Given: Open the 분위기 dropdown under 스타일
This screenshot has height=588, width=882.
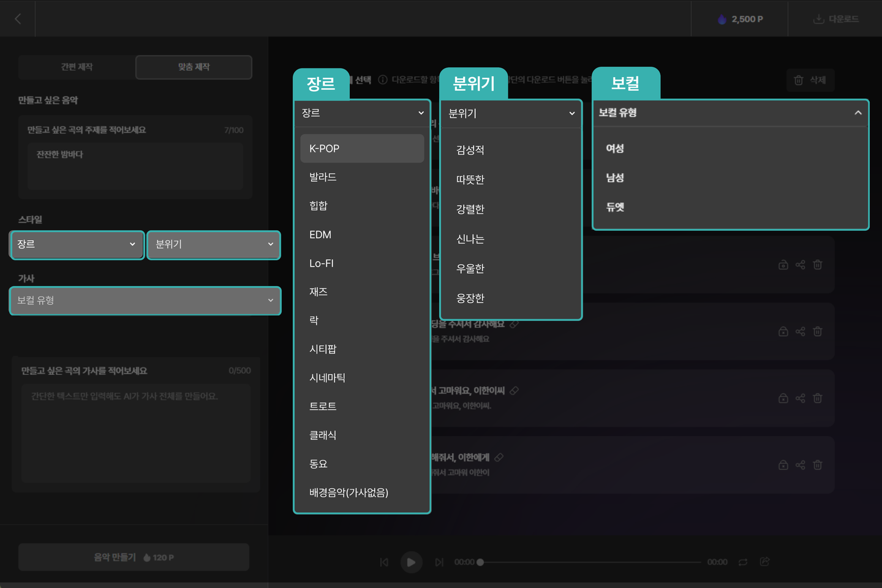Looking at the screenshot, I should tap(214, 245).
